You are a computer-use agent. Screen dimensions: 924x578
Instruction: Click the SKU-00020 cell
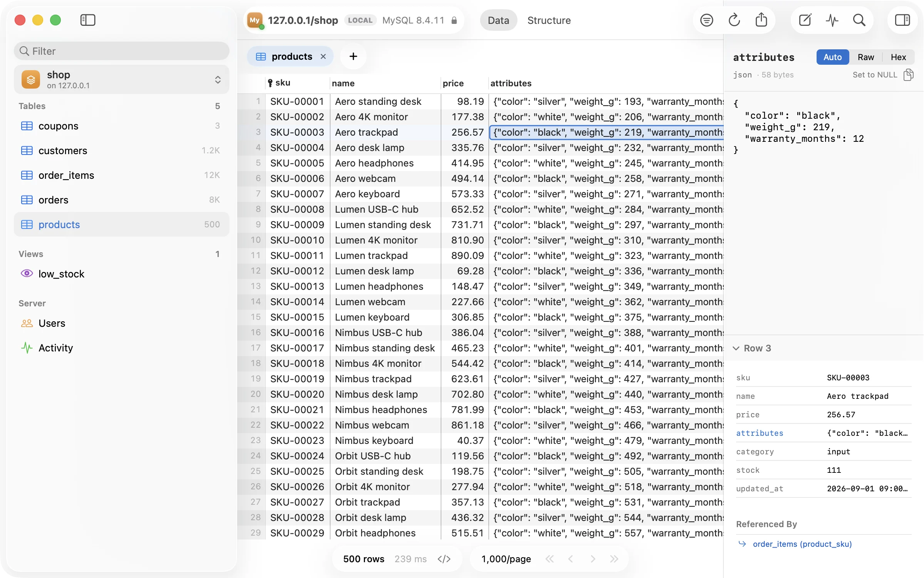(x=298, y=394)
